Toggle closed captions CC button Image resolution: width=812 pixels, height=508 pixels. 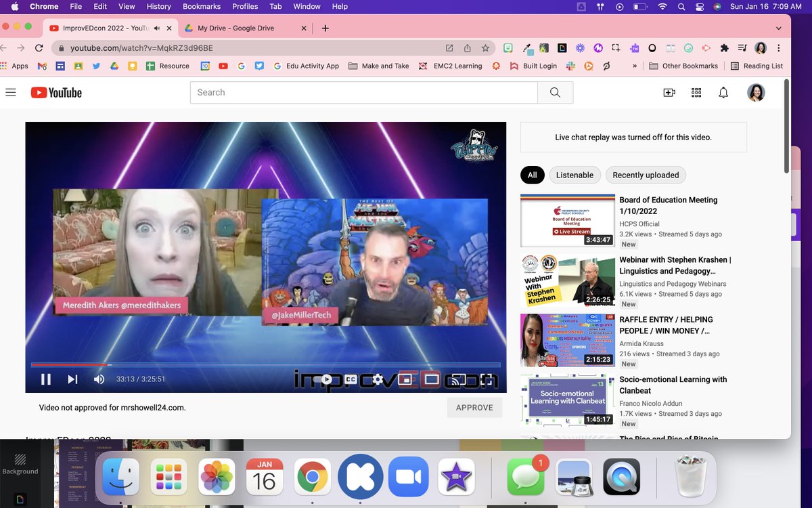click(x=351, y=379)
